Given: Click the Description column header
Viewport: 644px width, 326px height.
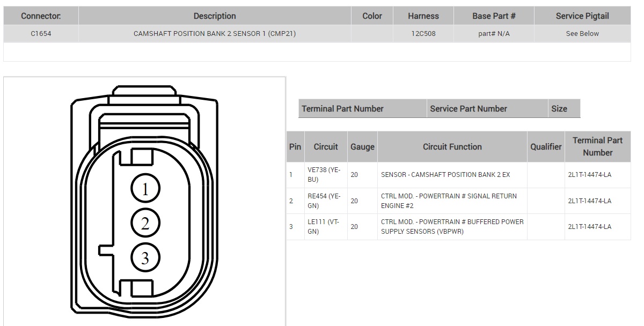Looking at the screenshot, I should pos(215,16).
